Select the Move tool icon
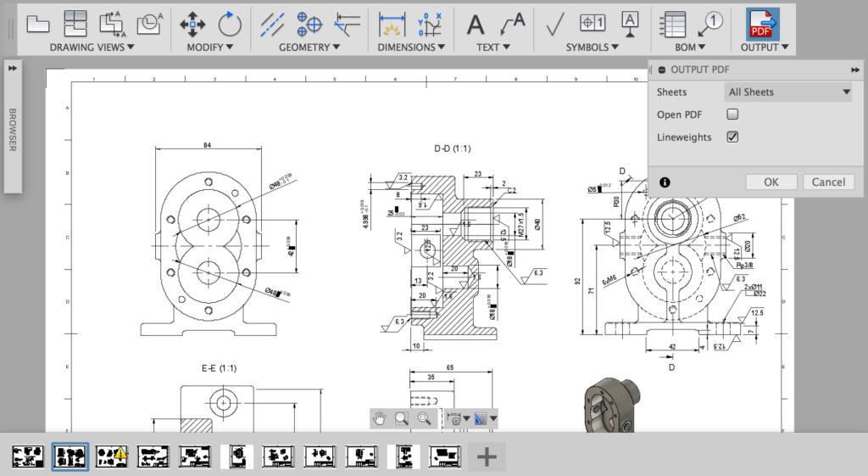 click(x=192, y=24)
